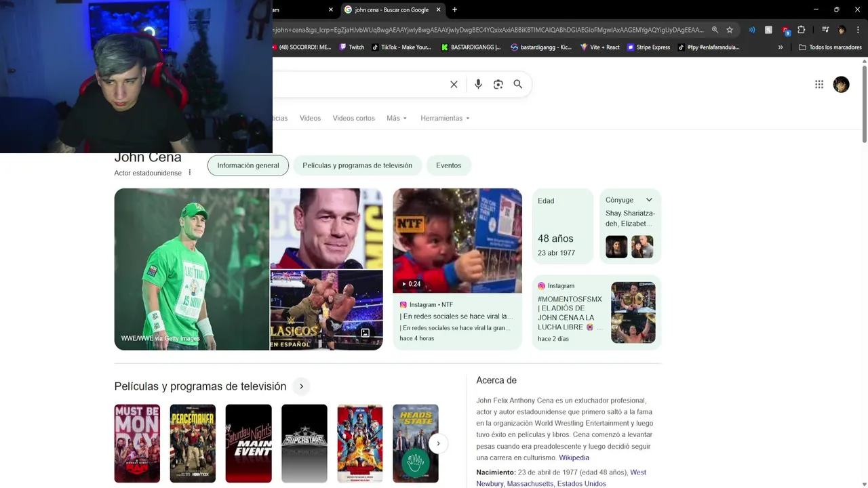Open the Twitch bookmark
Image resolution: width=868 pixels, height=488 pixels.
point(351,47)
